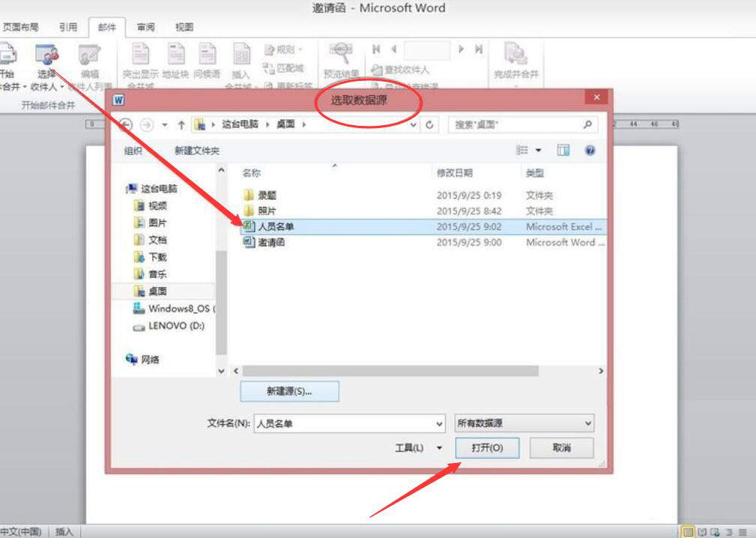Click the dialog Back navigation arrow

click(125, 125)
